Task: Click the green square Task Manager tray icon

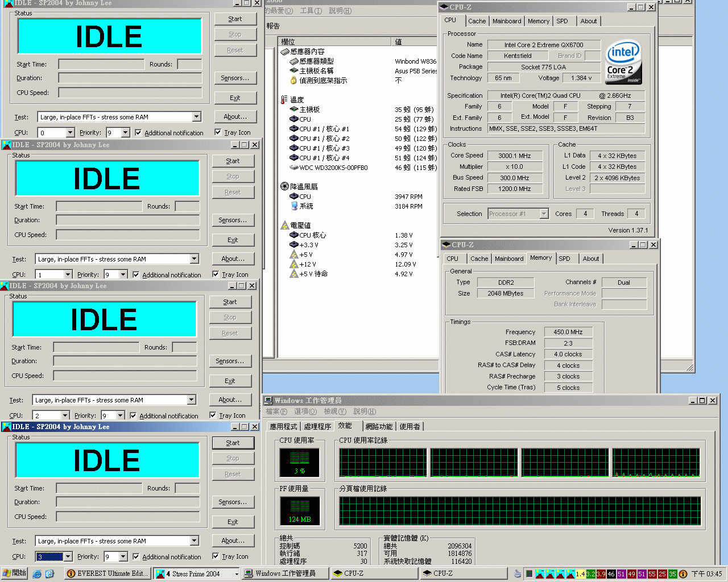Action: pos(529,574)
